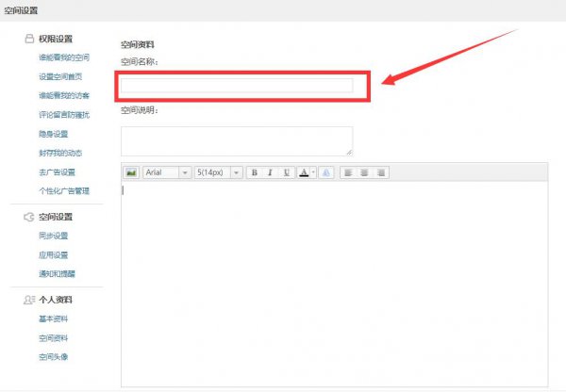
Task: Open 谁能看我的空间 settings link
Action: (x=64, y=57)
